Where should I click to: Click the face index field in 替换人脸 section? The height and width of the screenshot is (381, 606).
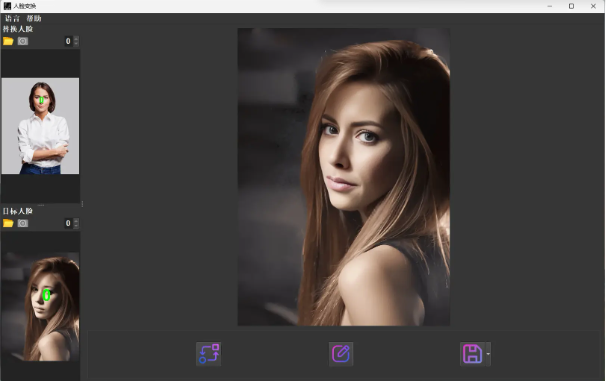[69, 41]
